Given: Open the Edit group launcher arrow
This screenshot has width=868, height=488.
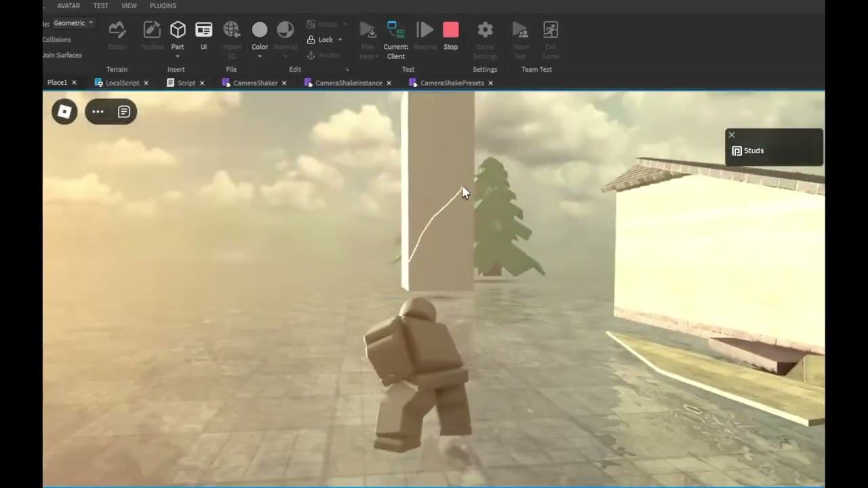Looking at the screenshot, I should [x=347, y=70].
